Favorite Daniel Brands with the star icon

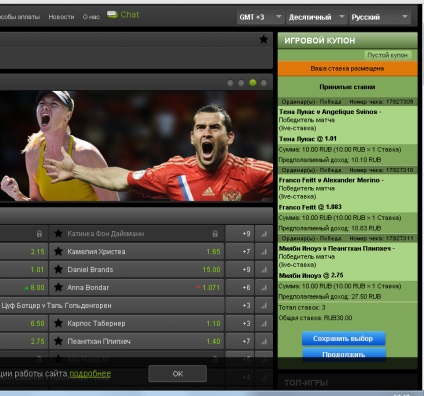pyautogui.click(x=58, y=269)
